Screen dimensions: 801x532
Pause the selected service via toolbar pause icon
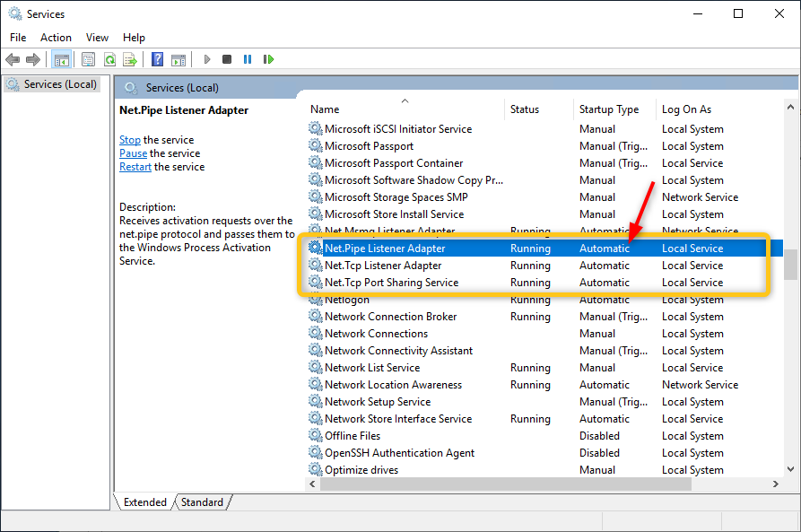coord(248,59)
